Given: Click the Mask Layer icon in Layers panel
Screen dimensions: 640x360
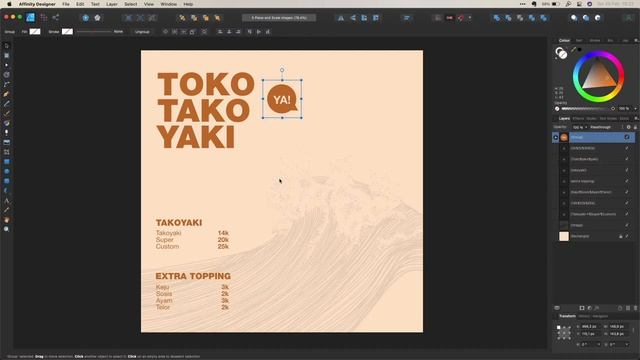Looking at the screenshot, I should click(x=582, y=308).
